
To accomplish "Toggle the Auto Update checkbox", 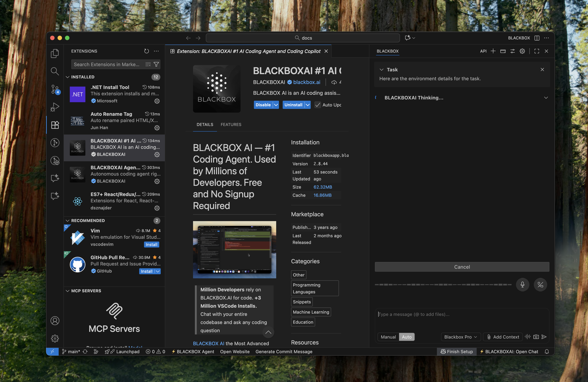I will pos(317,105).
